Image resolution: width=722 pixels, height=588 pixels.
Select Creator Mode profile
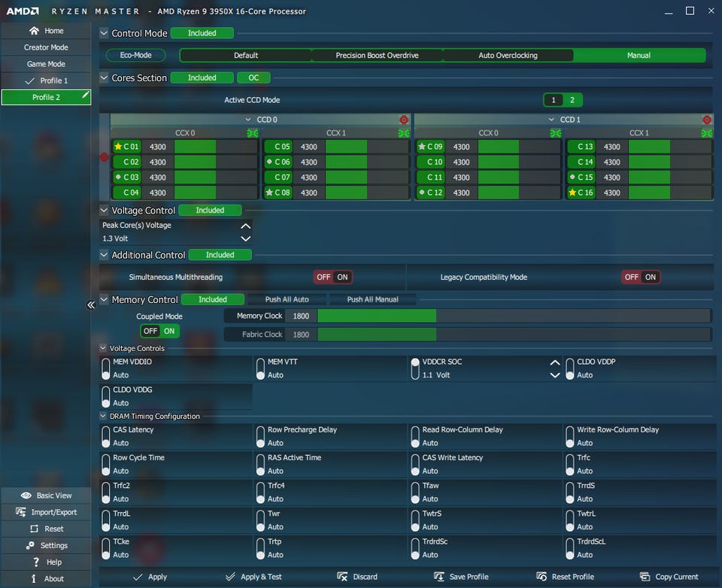click(46, 47)
